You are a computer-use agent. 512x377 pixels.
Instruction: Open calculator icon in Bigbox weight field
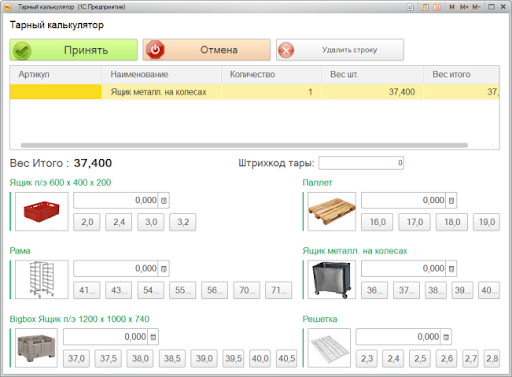point(153,337)
